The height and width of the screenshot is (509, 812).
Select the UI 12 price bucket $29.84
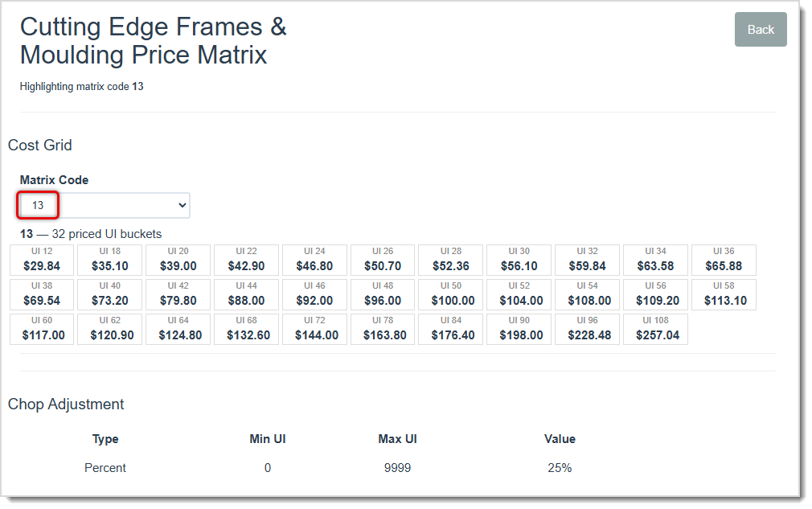(x=42, y=260)
